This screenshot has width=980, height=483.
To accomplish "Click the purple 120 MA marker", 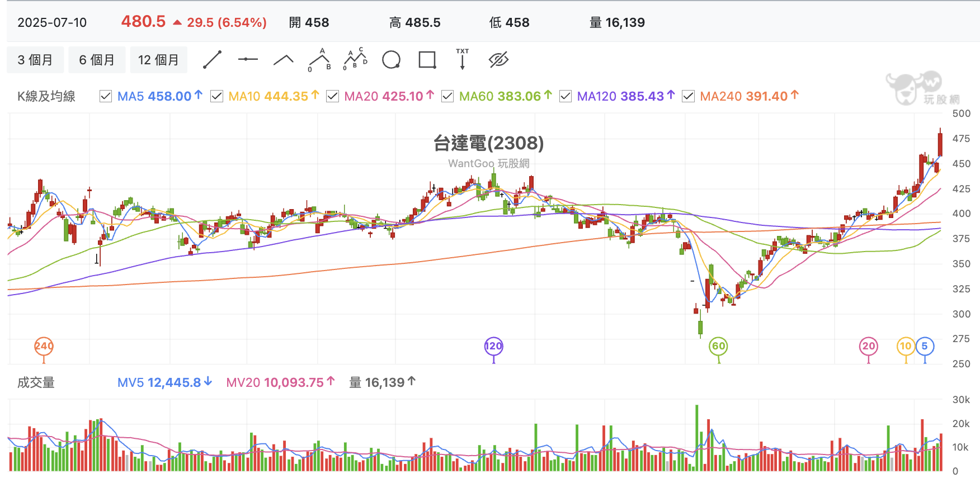I will click(x=493, y=346).
